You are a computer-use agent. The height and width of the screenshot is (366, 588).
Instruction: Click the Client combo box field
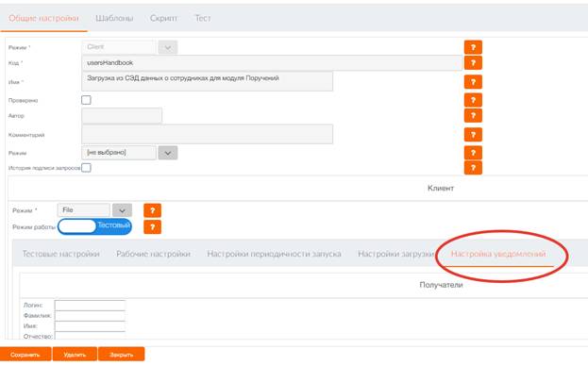point(119,47)
